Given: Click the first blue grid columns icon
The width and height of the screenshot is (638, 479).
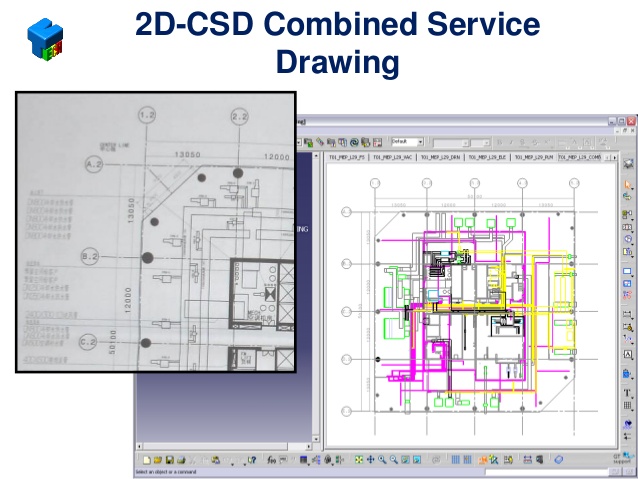Looking at the screenshot, I should [x=456, y=459].
